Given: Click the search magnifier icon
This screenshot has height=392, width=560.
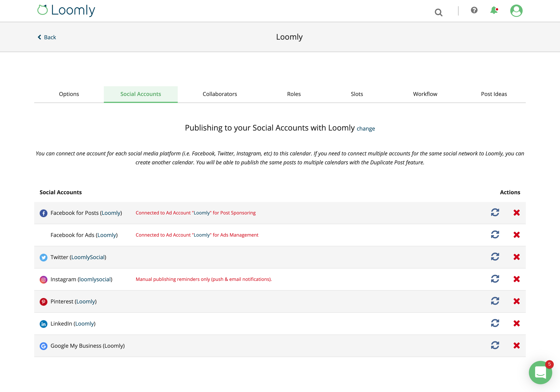Looking at the screenshot, I should click(438, 12).
